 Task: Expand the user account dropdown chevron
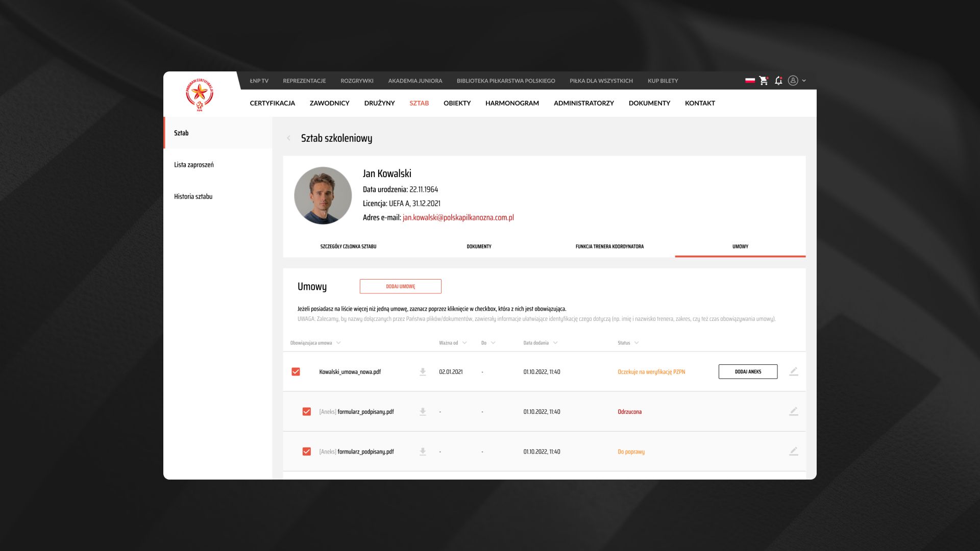pyautogui.click(x=804, y=81)
